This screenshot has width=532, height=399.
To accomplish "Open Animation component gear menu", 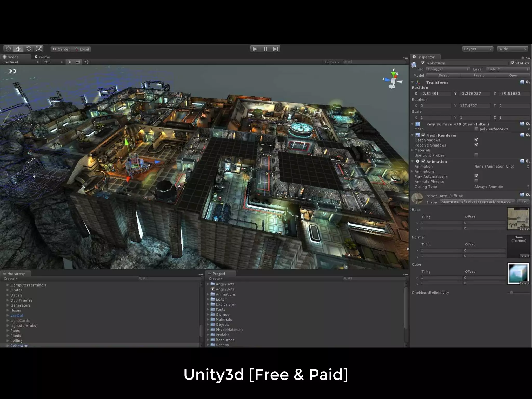I will click(x=528, y=161).
